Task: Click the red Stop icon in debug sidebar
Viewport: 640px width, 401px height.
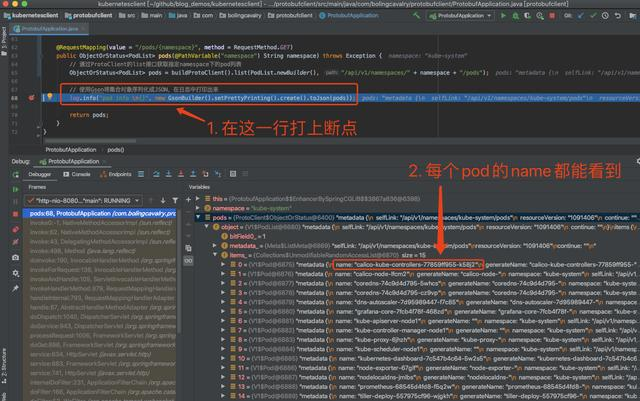Action: click(16, 214)
